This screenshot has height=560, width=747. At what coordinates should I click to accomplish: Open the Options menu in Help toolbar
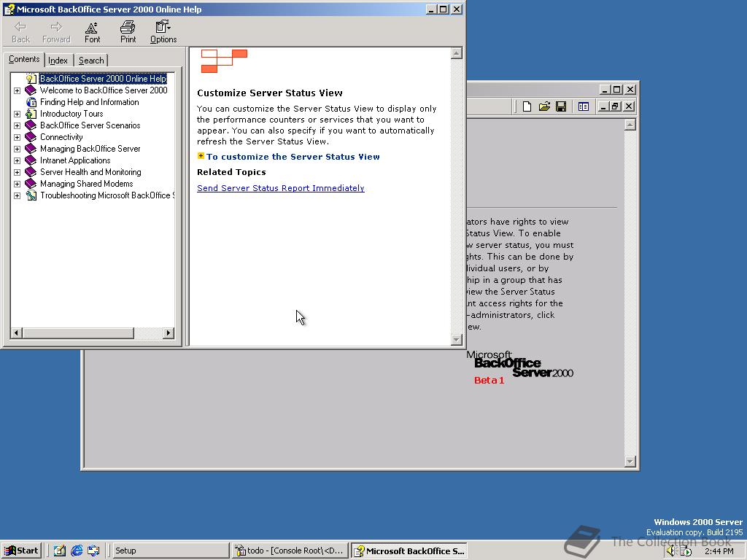[x=163, y=32]
